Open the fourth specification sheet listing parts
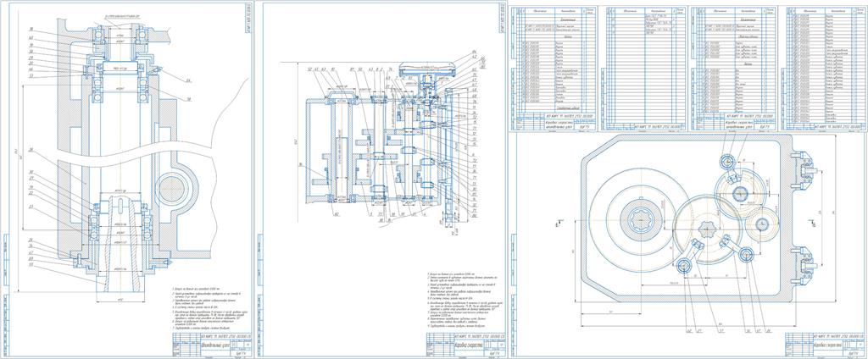Screen dimensions: 868x359 [821, 68]
